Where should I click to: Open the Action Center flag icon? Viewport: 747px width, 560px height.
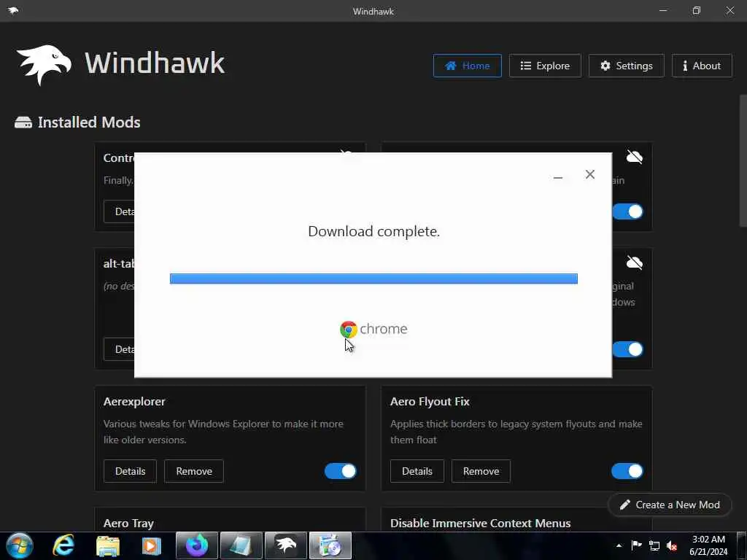pyautogui.click(x=636, y=545)
